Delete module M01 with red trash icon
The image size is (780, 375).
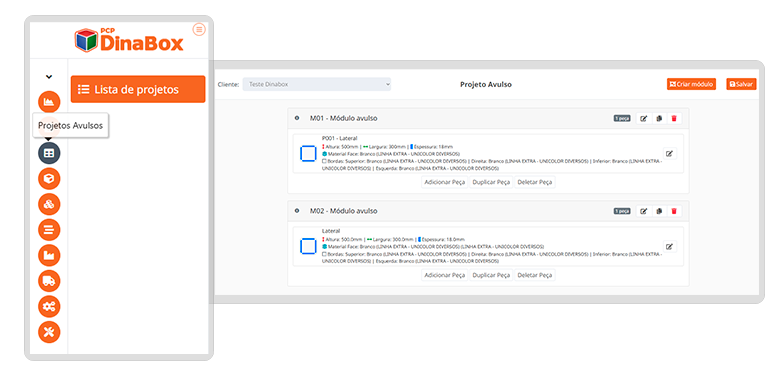[674, 118]
